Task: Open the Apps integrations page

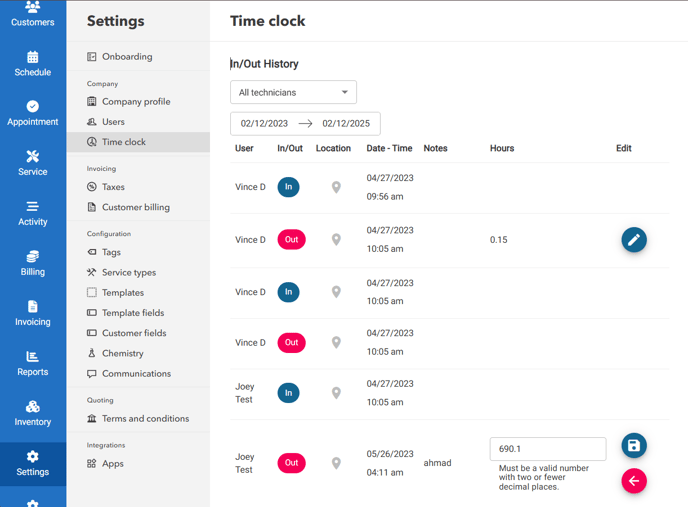Action: pos(112,464)
